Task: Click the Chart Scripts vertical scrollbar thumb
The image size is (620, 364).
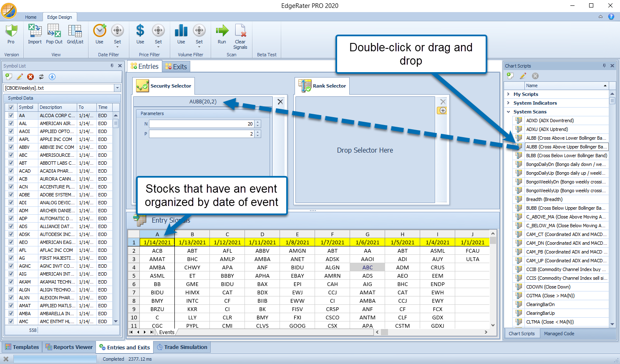Action: (x=612, y=100)
